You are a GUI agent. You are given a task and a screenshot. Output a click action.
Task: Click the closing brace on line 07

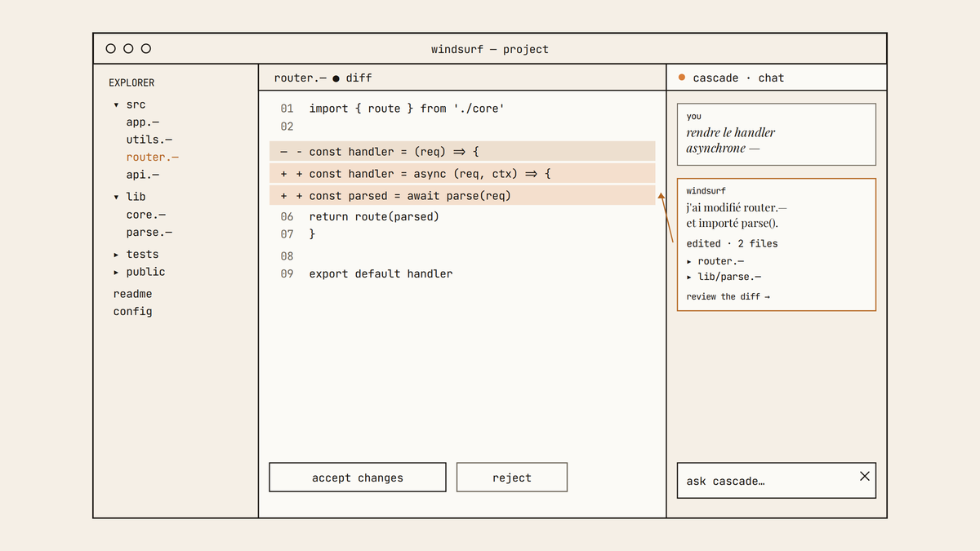(x=312, y=234)
